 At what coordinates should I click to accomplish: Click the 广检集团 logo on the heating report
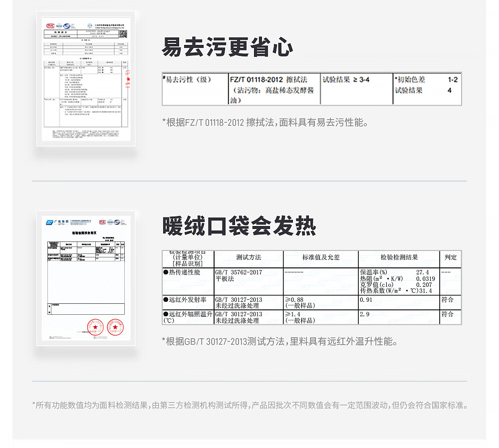tap(57, 222)
